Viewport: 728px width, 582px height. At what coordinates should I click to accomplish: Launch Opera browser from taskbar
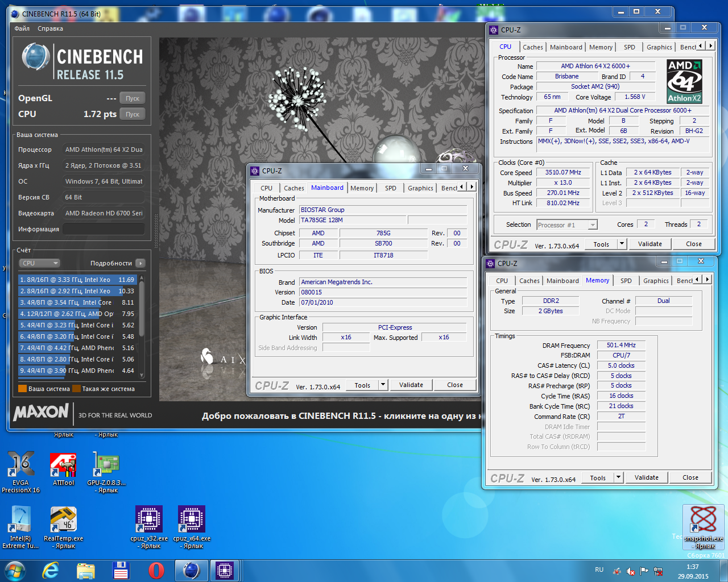click(156, 571)
